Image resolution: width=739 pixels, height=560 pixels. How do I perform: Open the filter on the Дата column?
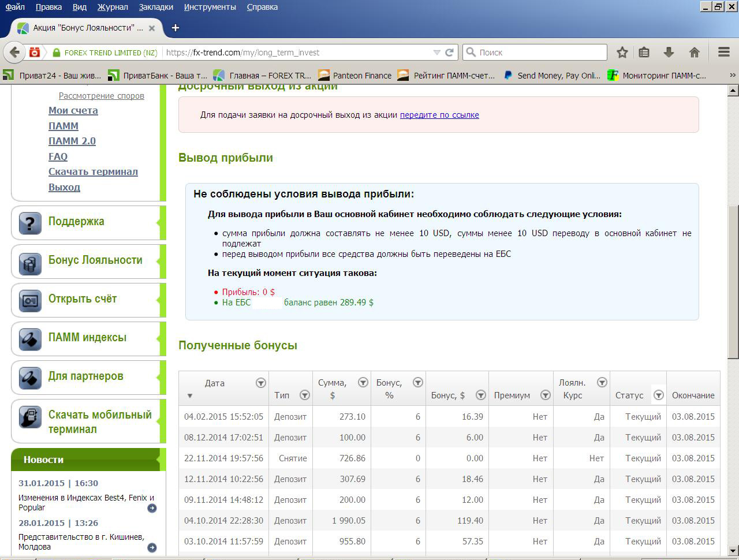[x=260, y=383]
